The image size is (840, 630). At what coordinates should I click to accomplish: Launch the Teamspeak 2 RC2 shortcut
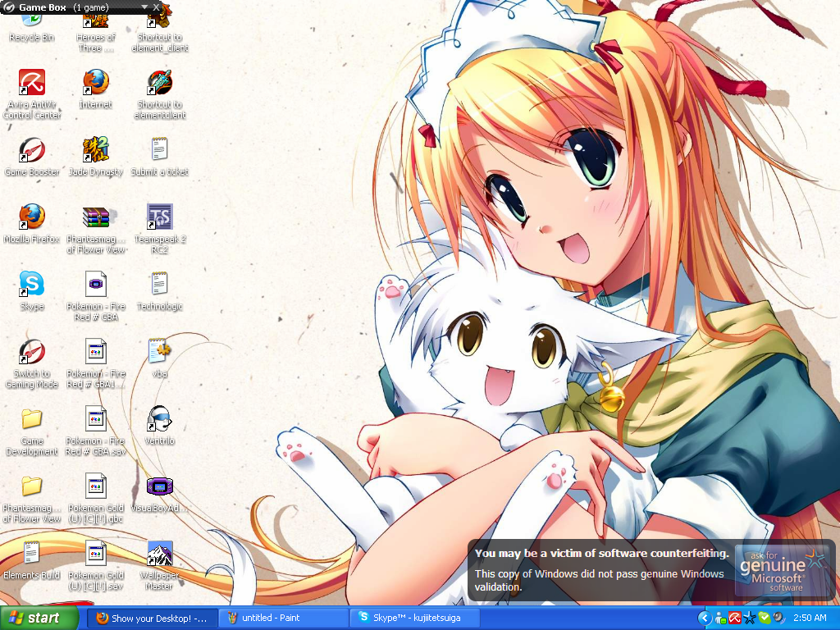coord(160,230)
